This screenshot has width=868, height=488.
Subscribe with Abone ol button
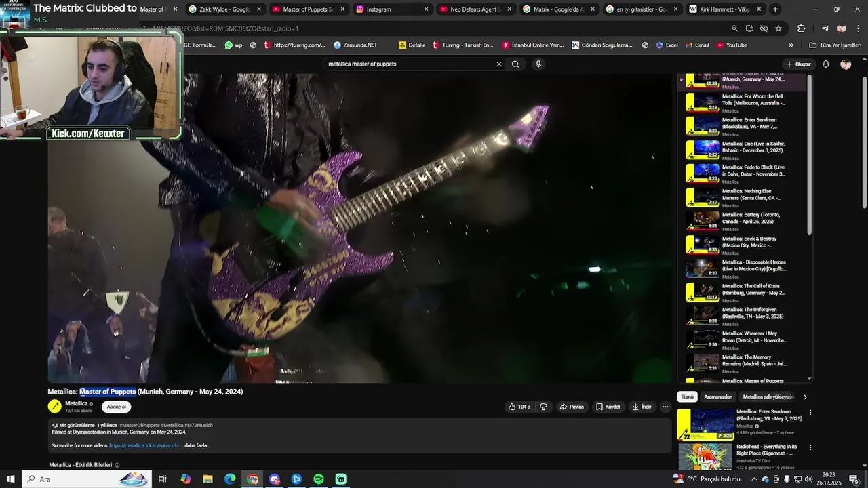coord(117,407)
